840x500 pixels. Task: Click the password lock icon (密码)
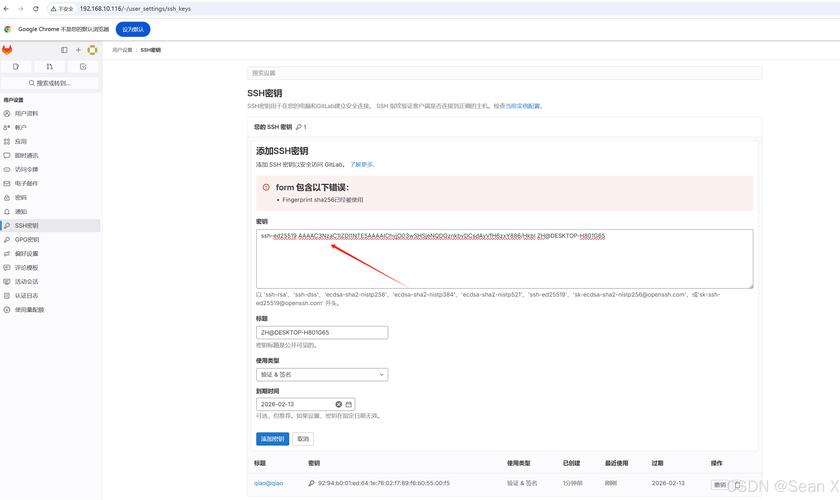(x=7, y=198)
